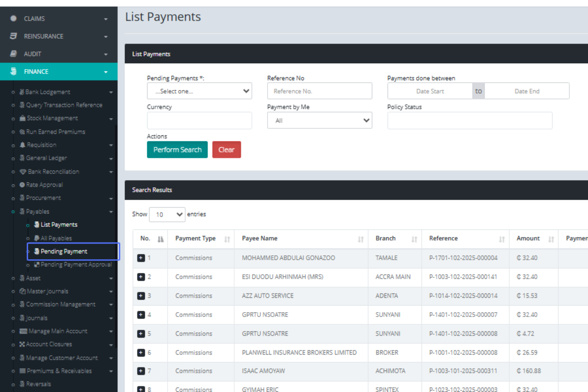Click sort arrows on Payee Name column
This screenshot has width=588, height=392.
(361, 239)
